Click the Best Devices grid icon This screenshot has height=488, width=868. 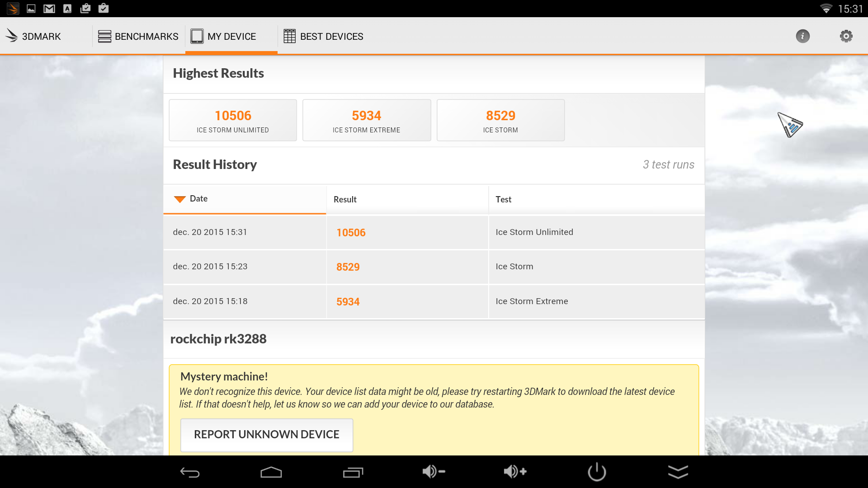pos(289,36)
